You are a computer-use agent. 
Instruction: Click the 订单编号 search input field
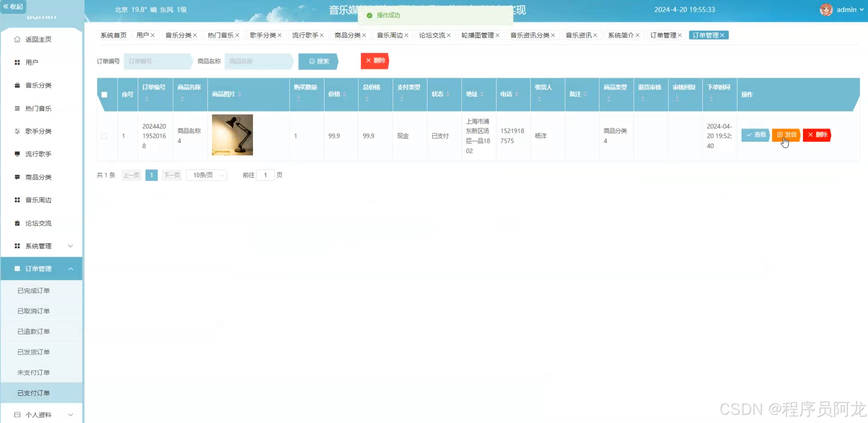(x=157, y=61)
